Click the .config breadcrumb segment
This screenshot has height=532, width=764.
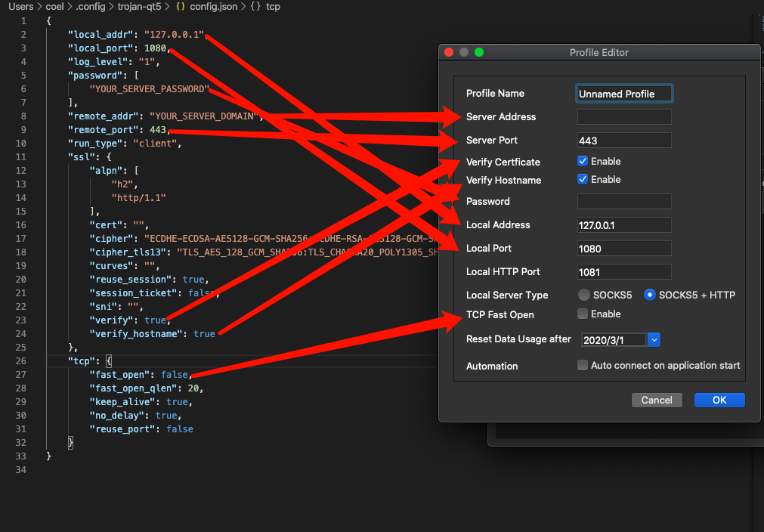tap(91, 7)
